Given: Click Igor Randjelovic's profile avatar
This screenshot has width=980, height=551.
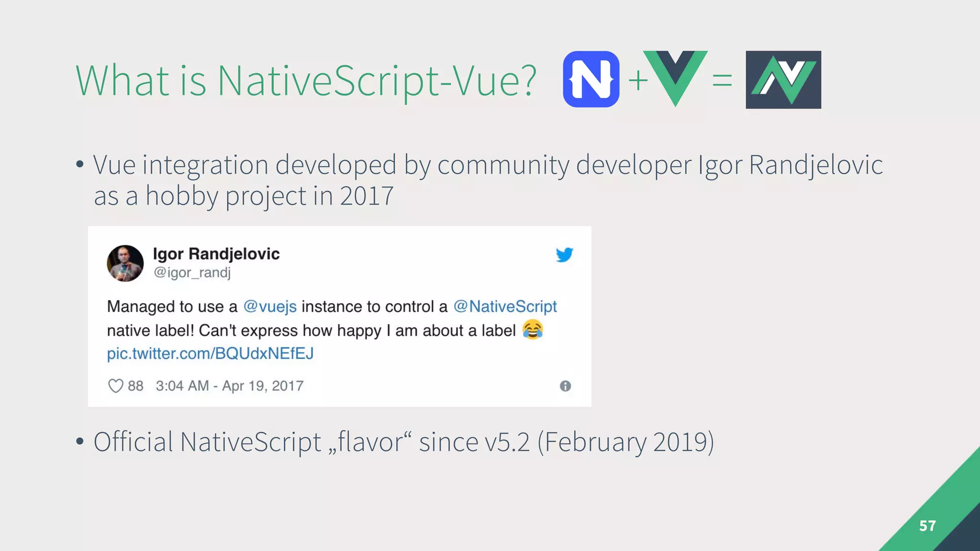Looking at the screenshot, I should point(125,263).
